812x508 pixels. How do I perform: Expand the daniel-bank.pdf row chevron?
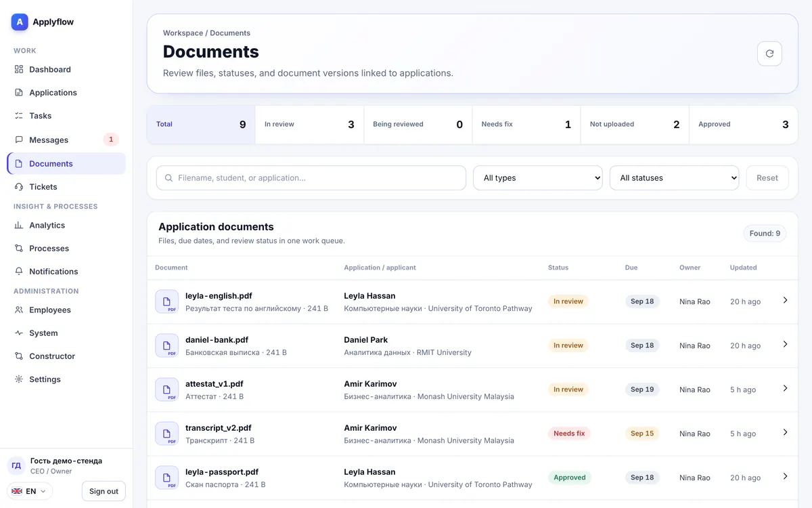point(785,344)
